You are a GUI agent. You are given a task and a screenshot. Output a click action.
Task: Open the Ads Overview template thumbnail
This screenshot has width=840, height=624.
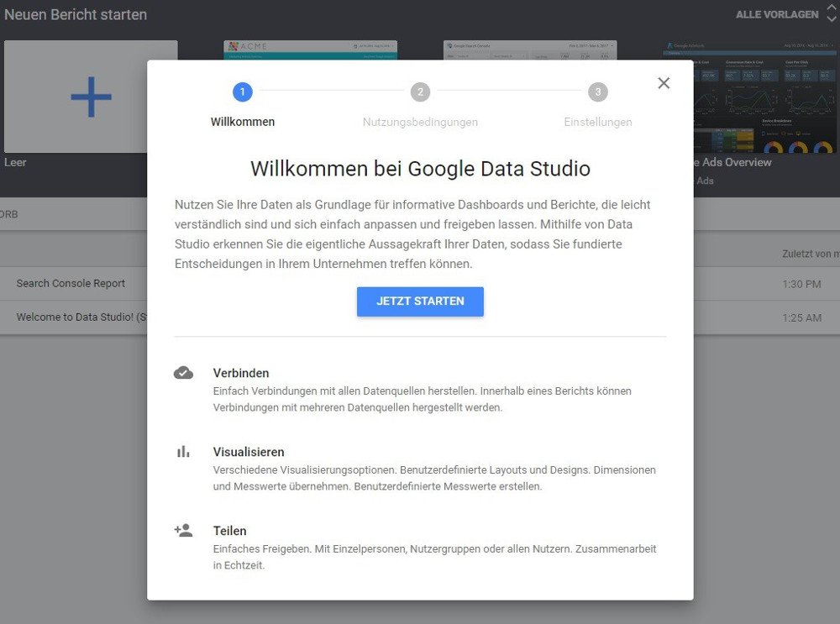click(764, 97)
